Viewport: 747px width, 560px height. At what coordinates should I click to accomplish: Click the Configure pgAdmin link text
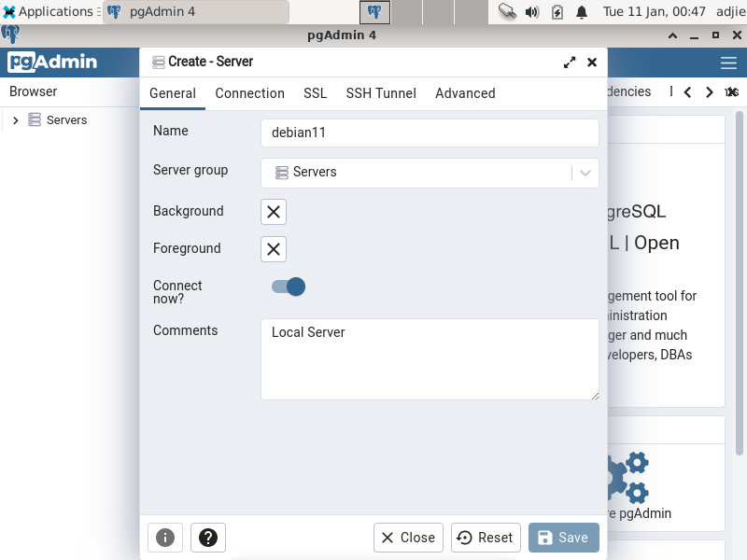(x=640, y=513)
